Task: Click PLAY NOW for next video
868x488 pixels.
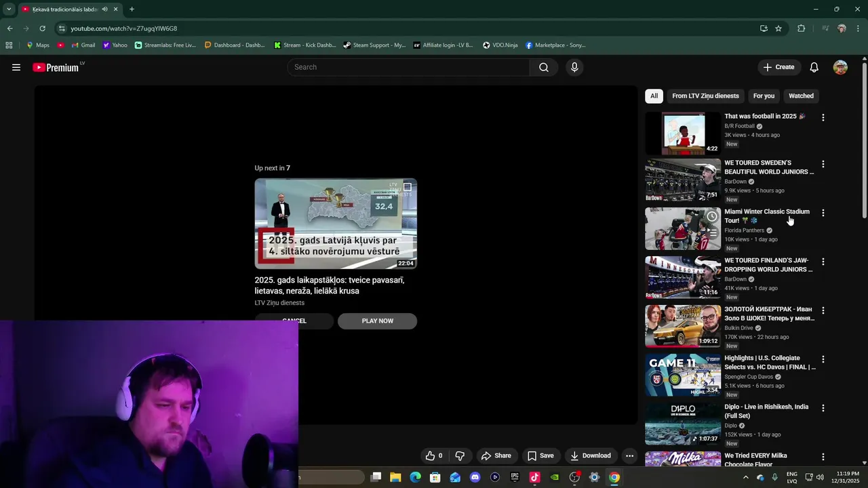Action: tap(377, 321)
